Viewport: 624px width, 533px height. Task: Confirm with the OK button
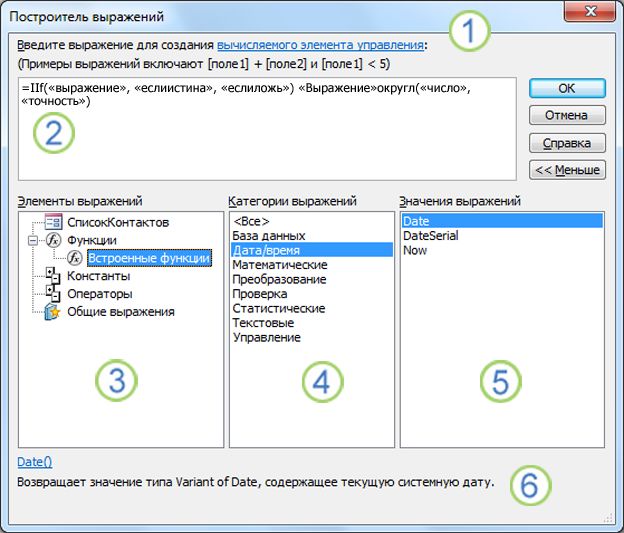(x=567, y=88)
